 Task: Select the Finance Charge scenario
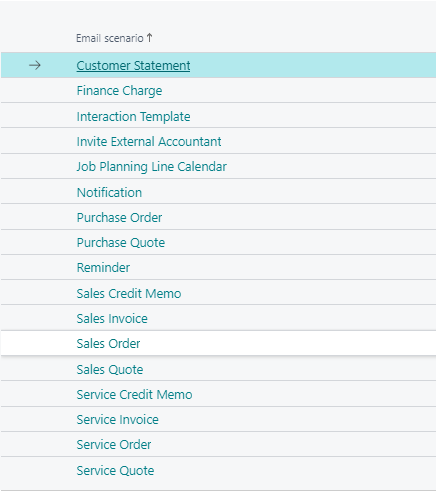pos(119,91)
